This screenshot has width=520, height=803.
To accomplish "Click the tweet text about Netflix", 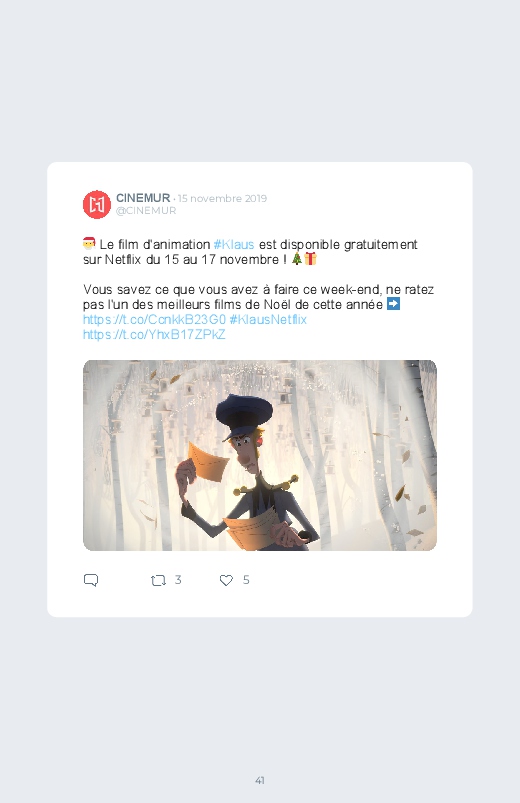I will [259, 289].
